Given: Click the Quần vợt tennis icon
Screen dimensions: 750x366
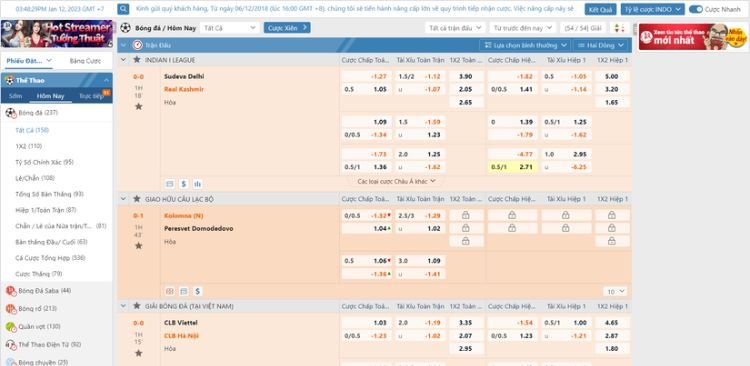Looking at the screenshot, I should click(11, 326).
